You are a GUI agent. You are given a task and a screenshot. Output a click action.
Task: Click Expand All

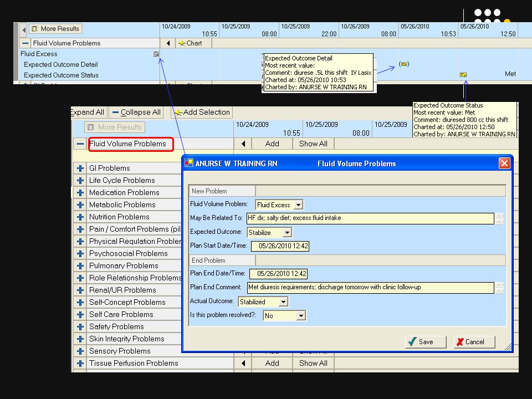[x=88, y=112]
